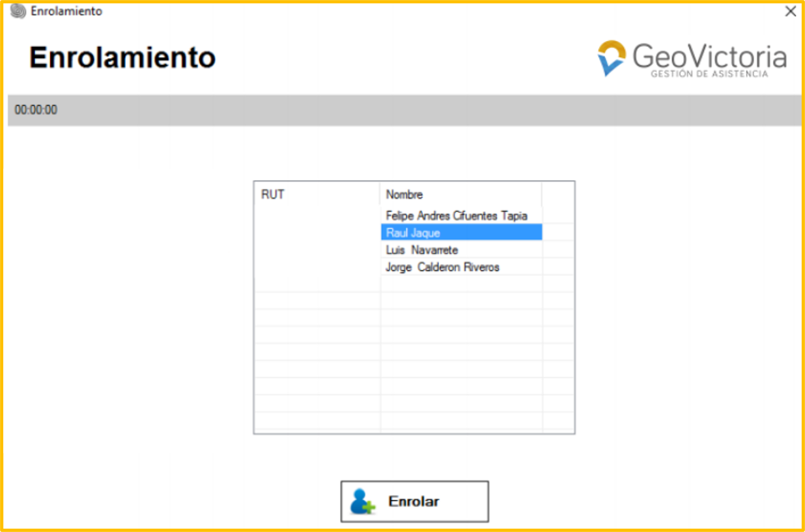Select Luis Navarrete in the list

click(421, 250)
